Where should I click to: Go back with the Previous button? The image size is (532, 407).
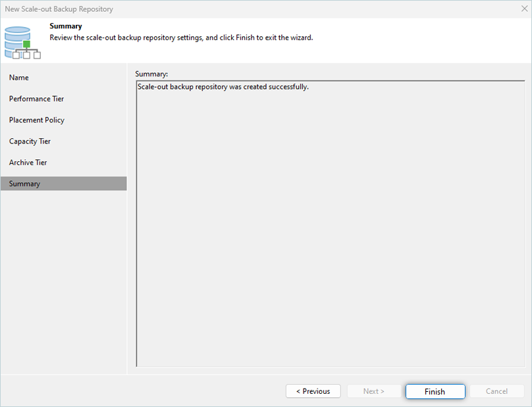[x=313, y=391]
